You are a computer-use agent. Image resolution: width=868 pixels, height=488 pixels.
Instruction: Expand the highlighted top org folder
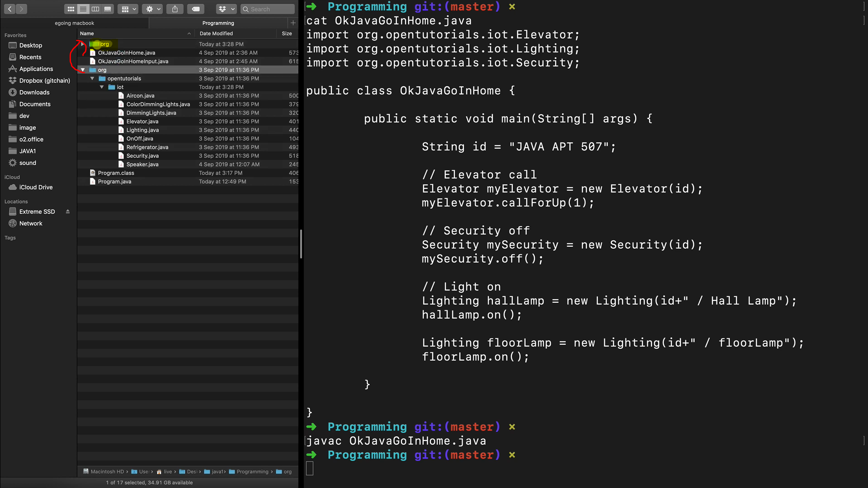[x=82, y=44]
